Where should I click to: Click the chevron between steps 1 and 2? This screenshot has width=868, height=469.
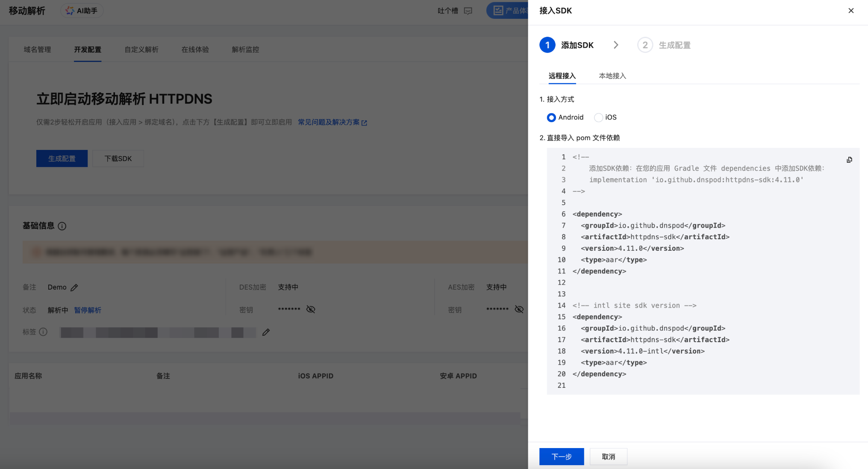tap(616, 45)
